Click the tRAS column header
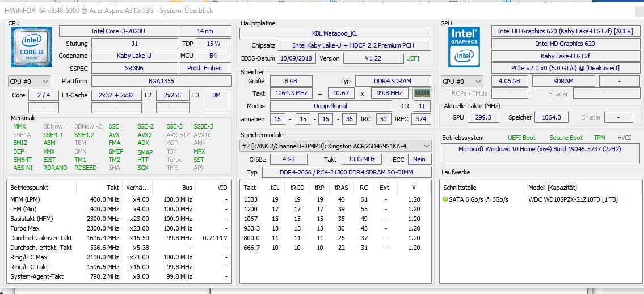The height and width of the screenshot is (294, 644). [x=341, y=188]
